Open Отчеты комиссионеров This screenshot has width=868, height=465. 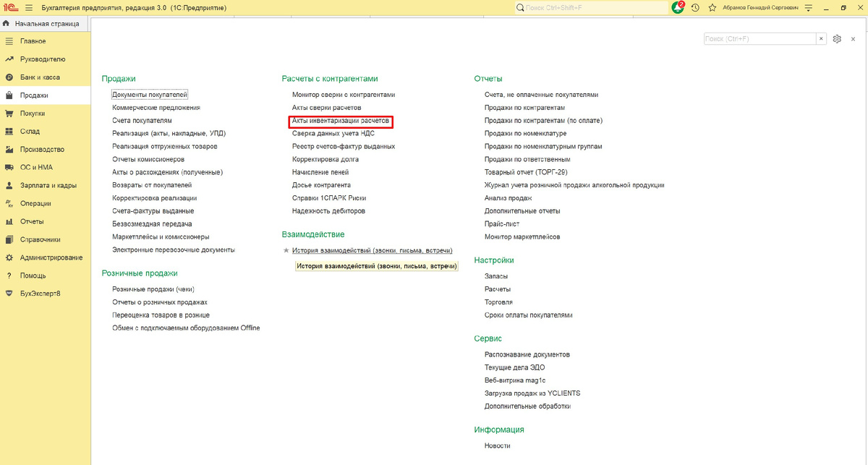(148, 159)
